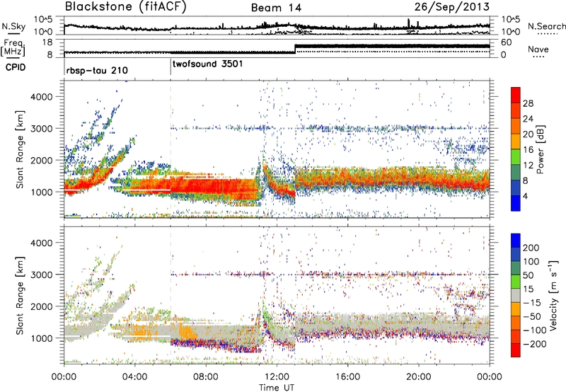The image size is (566, 392).
Task: Click the velocity color bar's bottom red swatch
Action: 516,350
